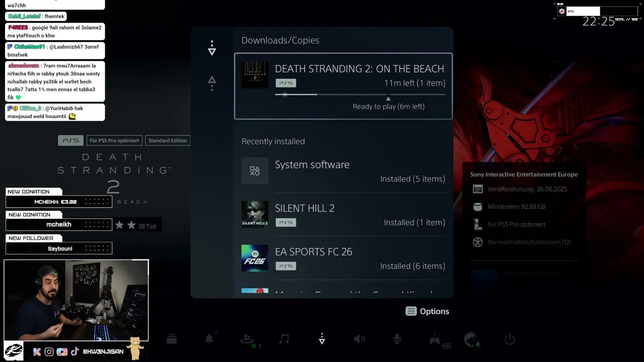
Task: Click the TikTok icon in stream overlay
Action: [74, 352]
